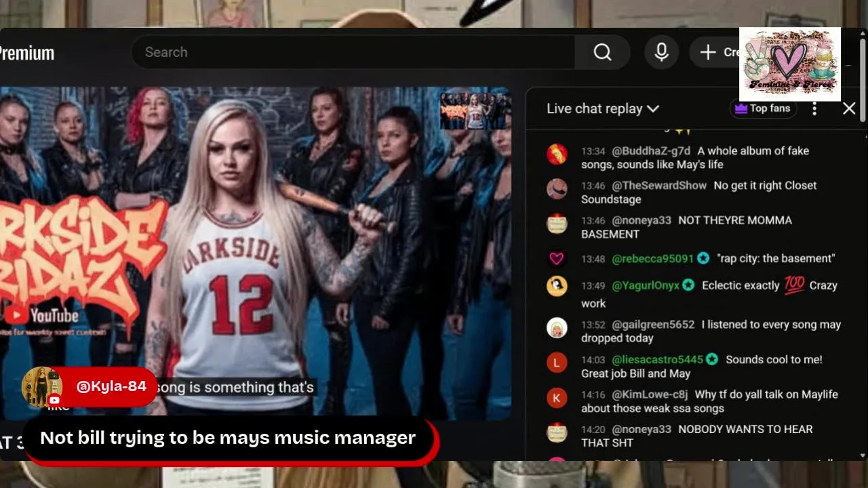Expand Live chat replay dropdown
The image size is (868, 488).
tap(603, 108)
